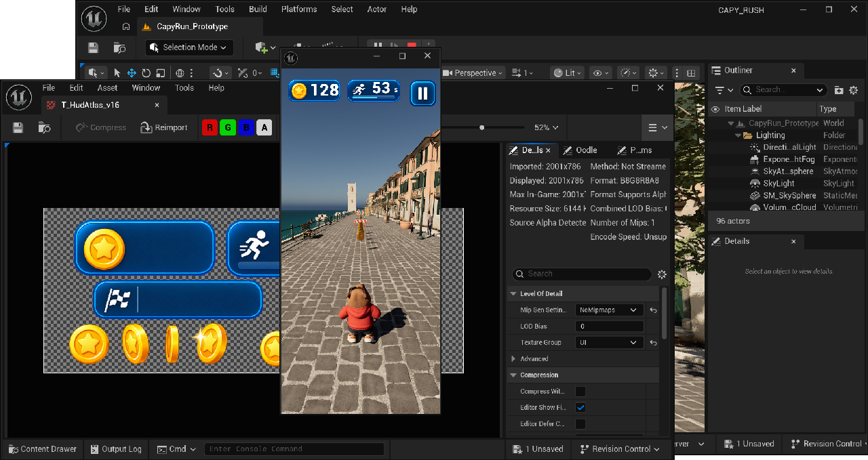Open viewport show-flags eye menu

[x=601, y=72]
